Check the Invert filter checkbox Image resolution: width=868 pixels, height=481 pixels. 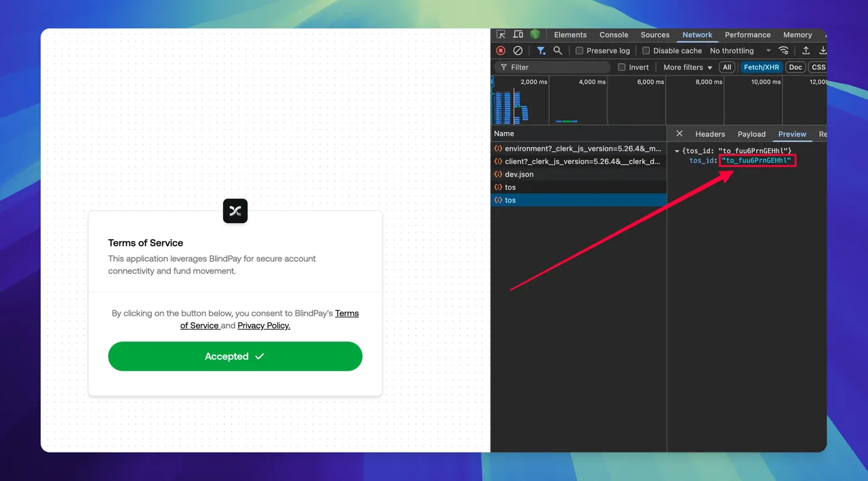(622, 67)
